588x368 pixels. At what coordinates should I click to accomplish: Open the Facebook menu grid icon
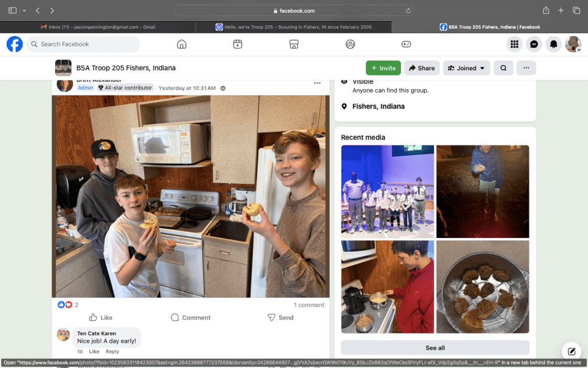click(514, 44)
